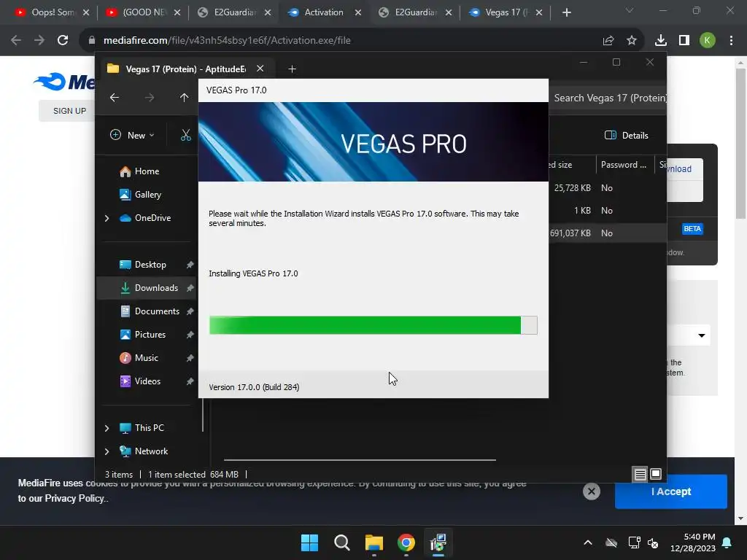
Task: Expand the Network tree node
Action: (x=107, y=451)
